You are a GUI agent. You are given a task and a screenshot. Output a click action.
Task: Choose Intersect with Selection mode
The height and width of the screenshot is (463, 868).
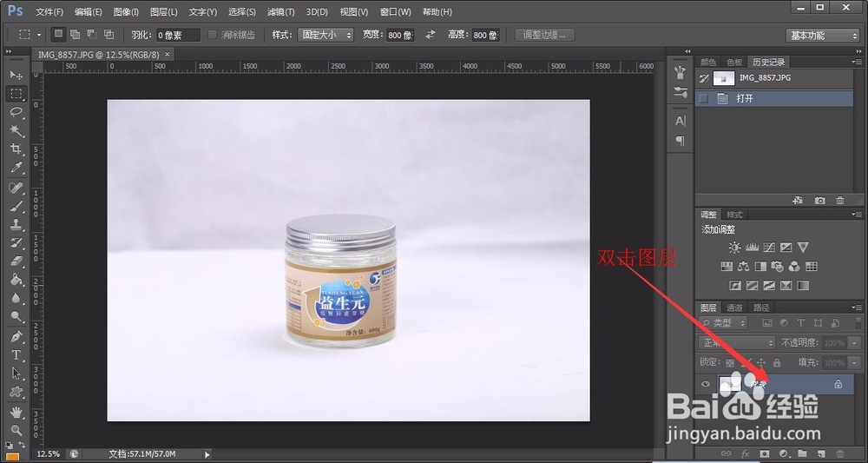tap(109, 35)
